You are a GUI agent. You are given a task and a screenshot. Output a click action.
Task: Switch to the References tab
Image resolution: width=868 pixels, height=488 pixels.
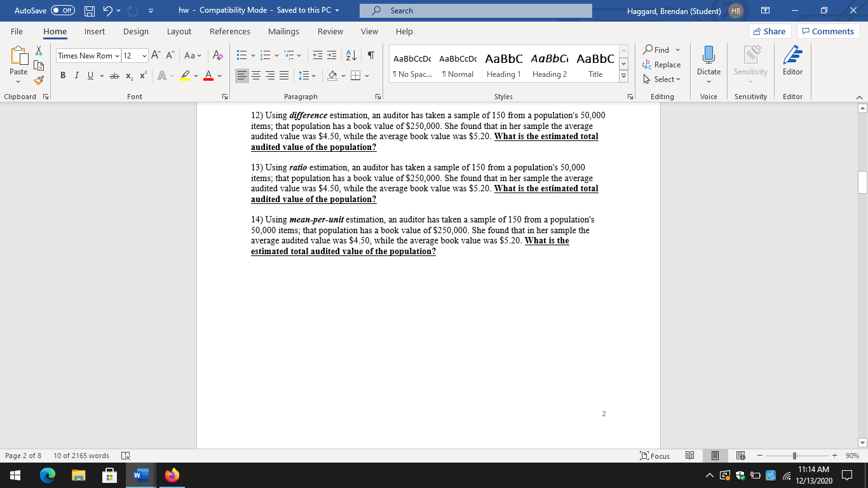click(229, 31)
